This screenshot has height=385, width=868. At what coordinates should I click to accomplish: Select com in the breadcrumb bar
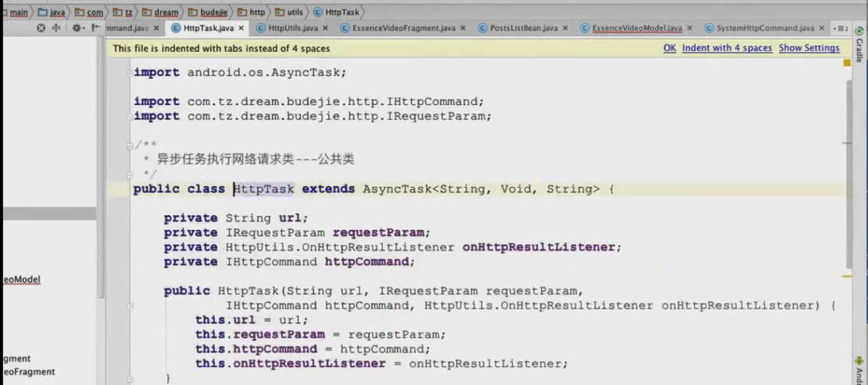[x=95, y=12]
